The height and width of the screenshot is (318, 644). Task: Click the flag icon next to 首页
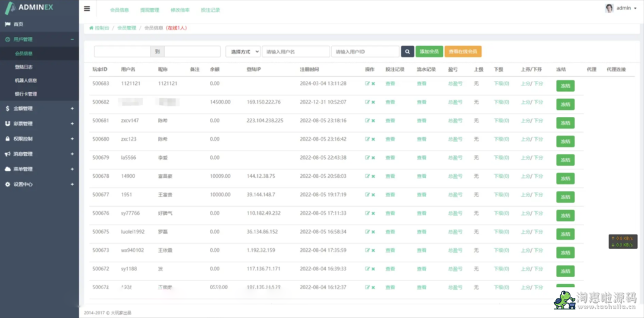8,25
